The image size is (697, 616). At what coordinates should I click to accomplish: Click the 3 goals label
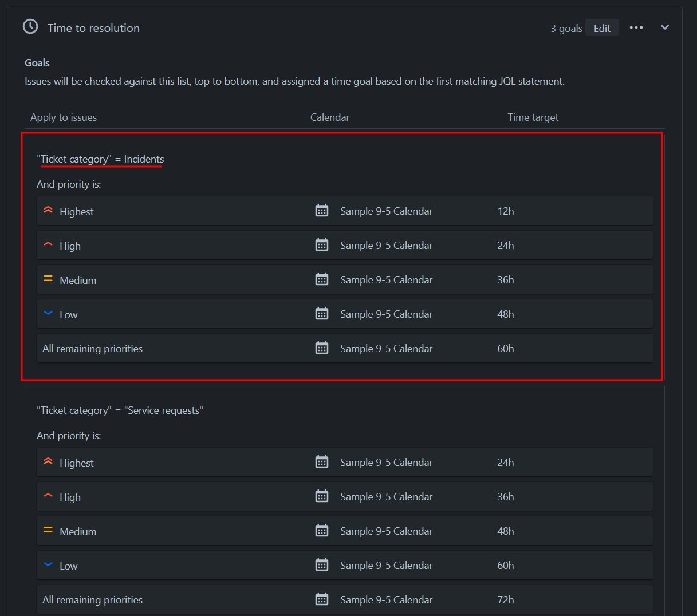566,29
